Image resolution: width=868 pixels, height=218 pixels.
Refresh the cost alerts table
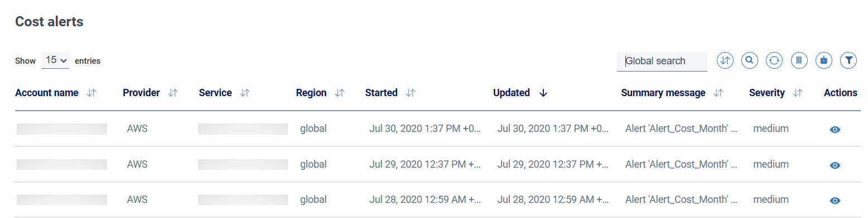click(774, 60)
